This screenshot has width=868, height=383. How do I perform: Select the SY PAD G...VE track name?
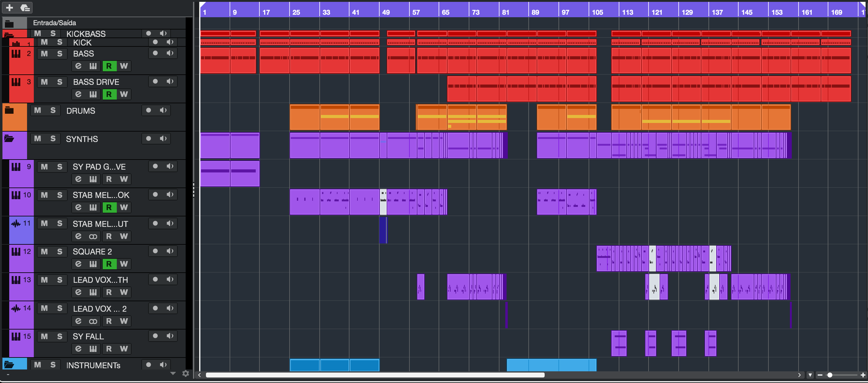(99, 167)
